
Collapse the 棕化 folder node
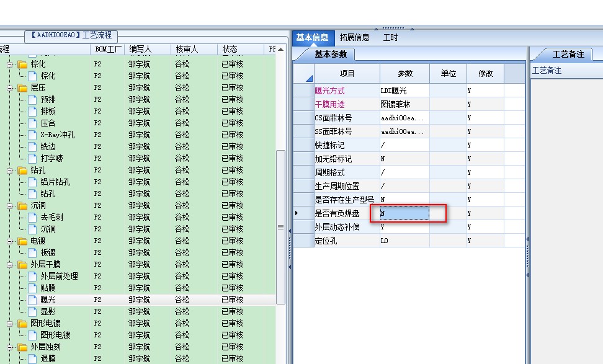click(10, 64)
